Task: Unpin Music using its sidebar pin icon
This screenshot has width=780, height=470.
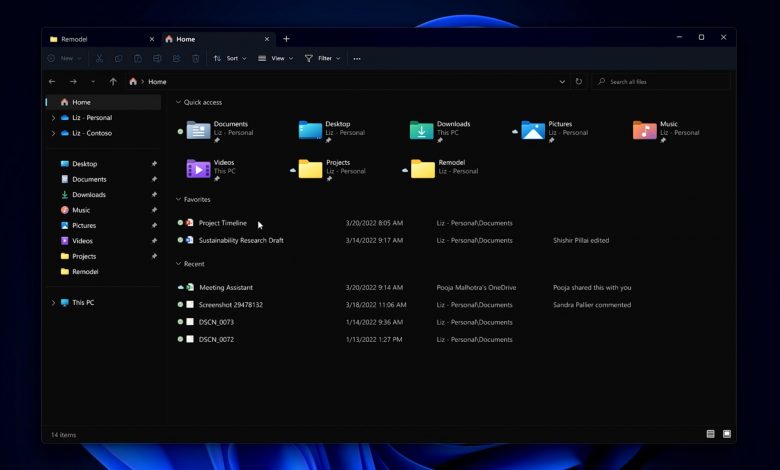Action: pyautogui.click(x=154, y=210)
